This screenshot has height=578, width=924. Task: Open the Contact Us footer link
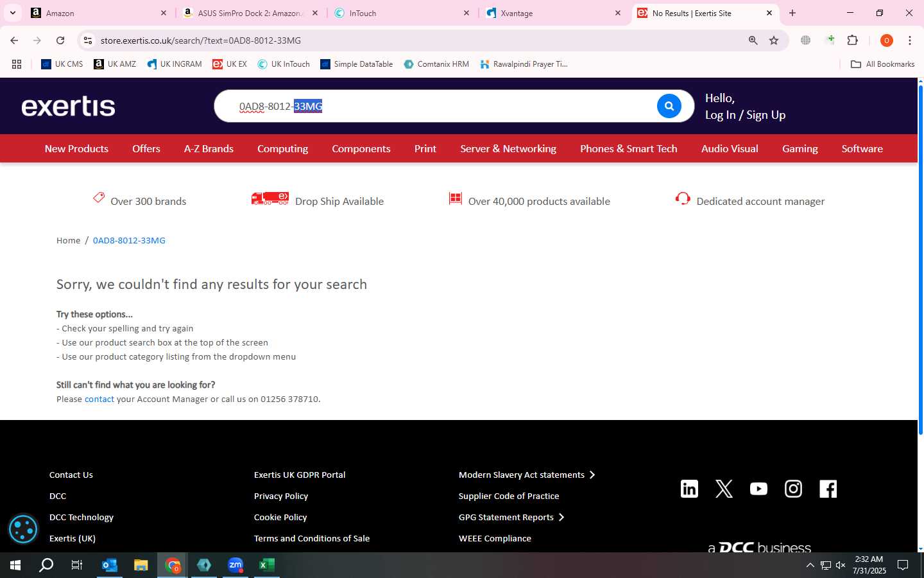[x=71, y=475]
